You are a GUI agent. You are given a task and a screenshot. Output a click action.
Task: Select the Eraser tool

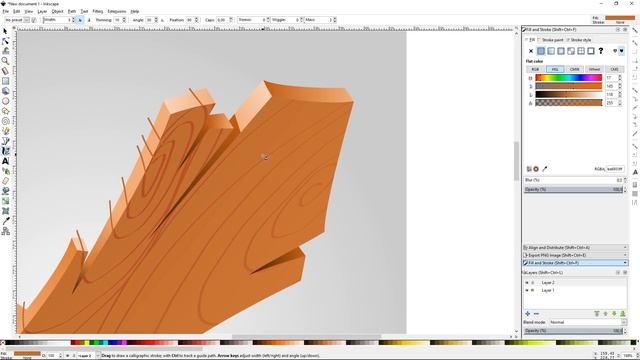click(x=5, y=181)
